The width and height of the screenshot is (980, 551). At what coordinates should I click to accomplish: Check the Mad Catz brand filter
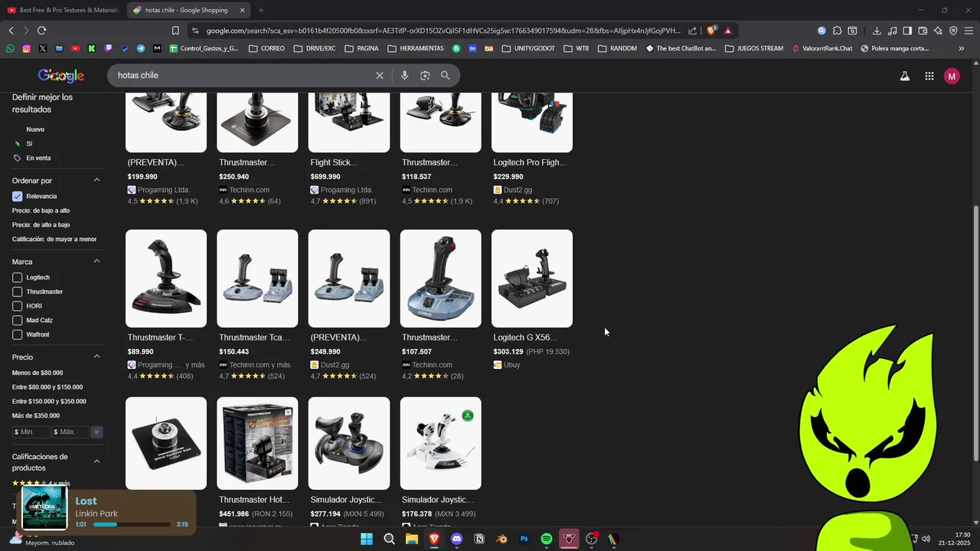point(18,320)
